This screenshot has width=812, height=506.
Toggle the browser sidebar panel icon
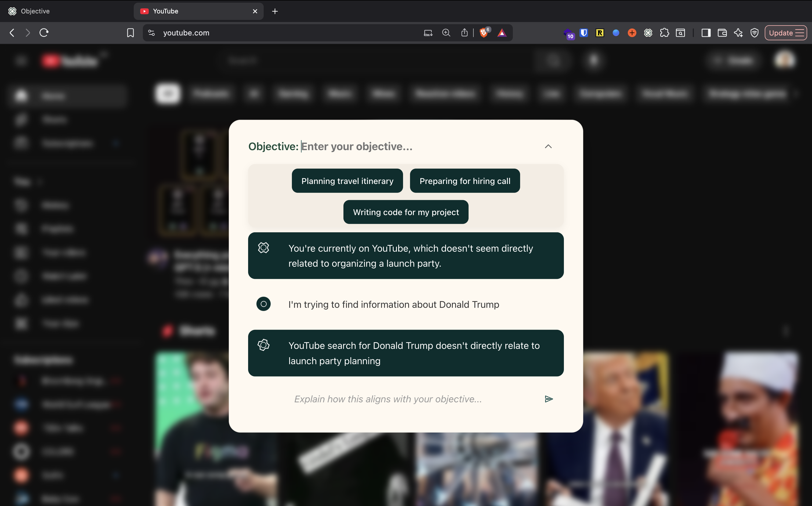[x=706, y=33]
